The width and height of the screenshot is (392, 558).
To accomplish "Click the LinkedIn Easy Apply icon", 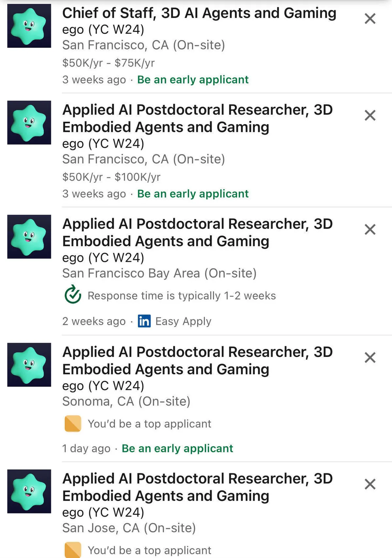I will (144, 321).
